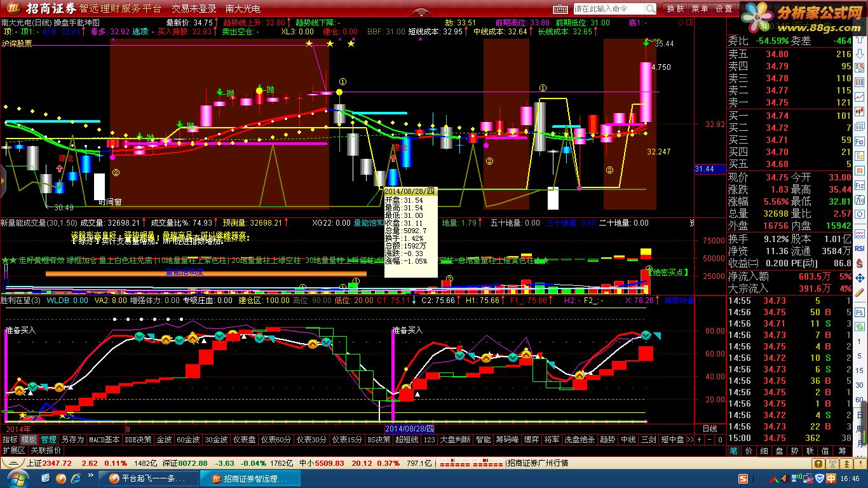Click the 买一 price 34.74

click(x=776, y=116)
